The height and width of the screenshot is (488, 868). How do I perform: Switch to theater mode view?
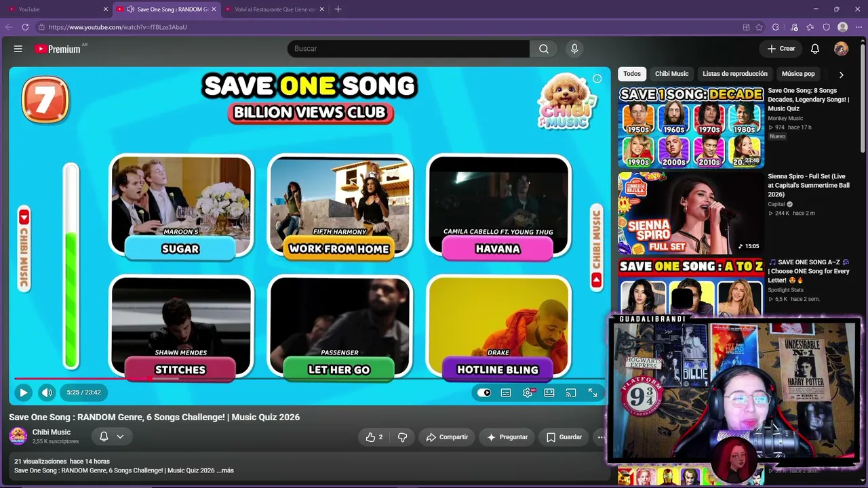(549, 392)
